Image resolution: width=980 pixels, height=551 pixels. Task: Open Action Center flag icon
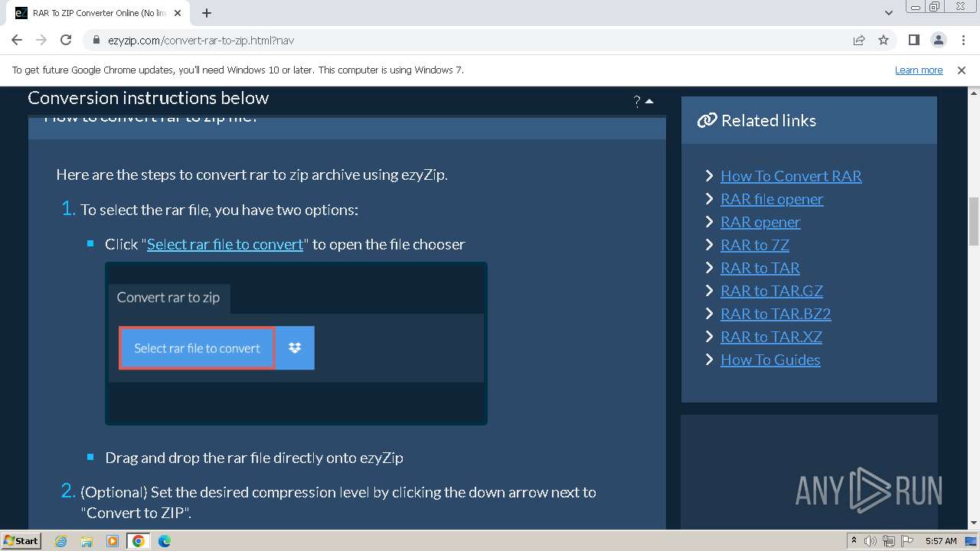click(907, 541)
